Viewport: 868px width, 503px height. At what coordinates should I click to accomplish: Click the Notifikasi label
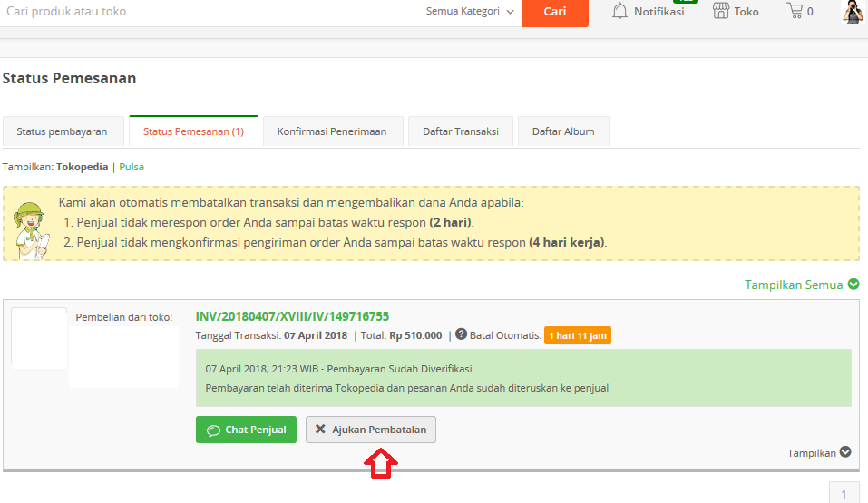pos(658,12)
